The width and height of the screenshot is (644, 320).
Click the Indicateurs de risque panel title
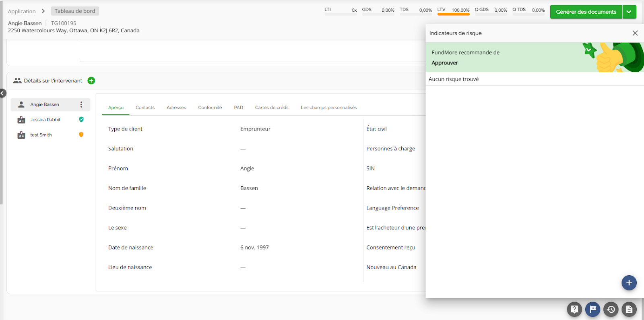click(x=455, y=33)
